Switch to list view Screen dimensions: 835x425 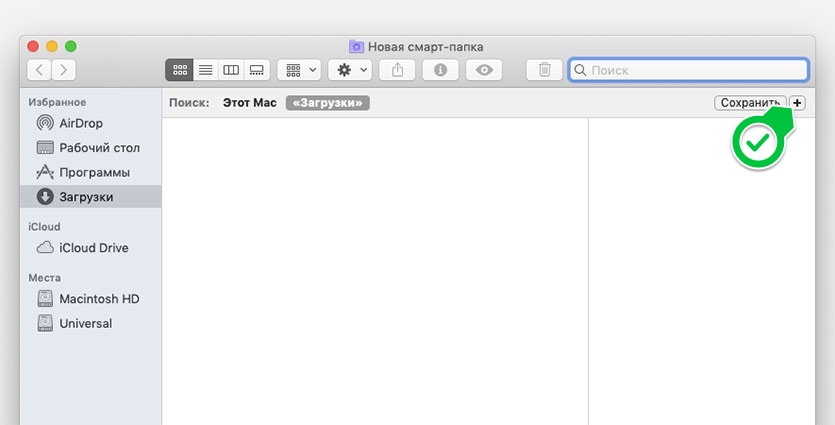pos(206,70)
